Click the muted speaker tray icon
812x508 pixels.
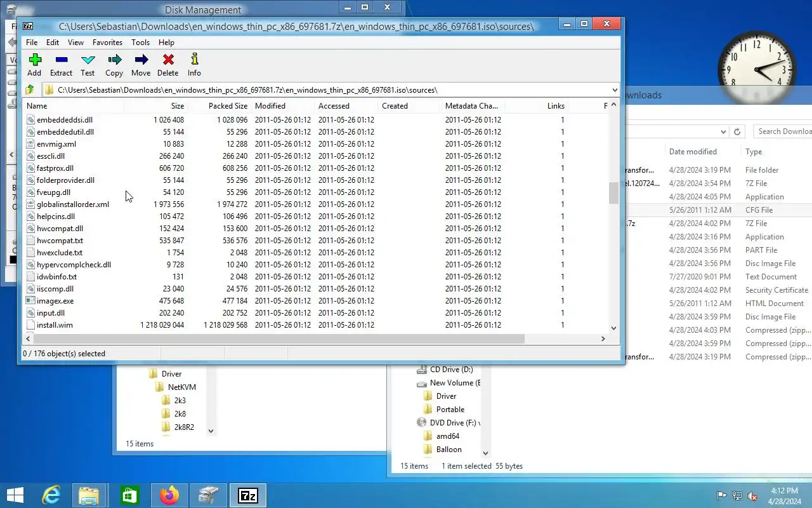[x=752, y=496]
